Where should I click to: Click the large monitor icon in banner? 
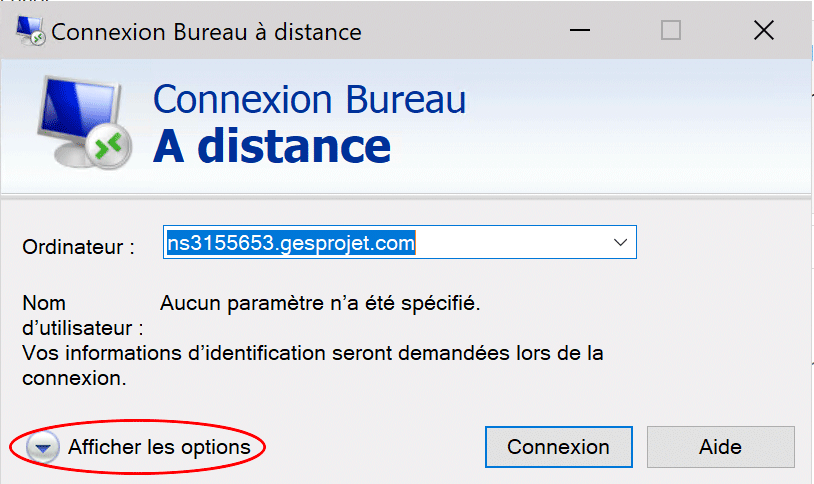pos(84,123)
